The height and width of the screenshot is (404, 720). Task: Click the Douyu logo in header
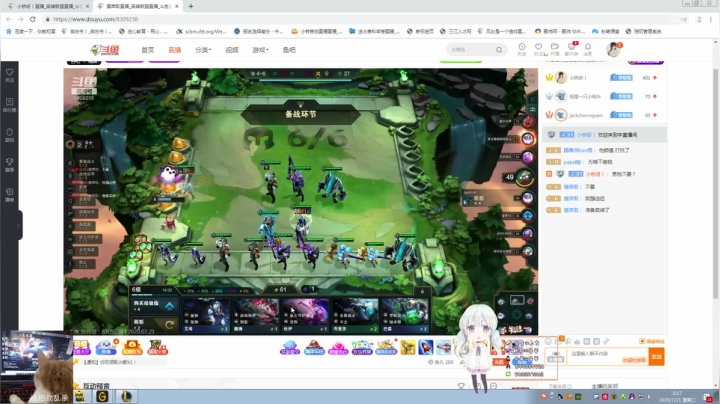[x=105, y=50]
